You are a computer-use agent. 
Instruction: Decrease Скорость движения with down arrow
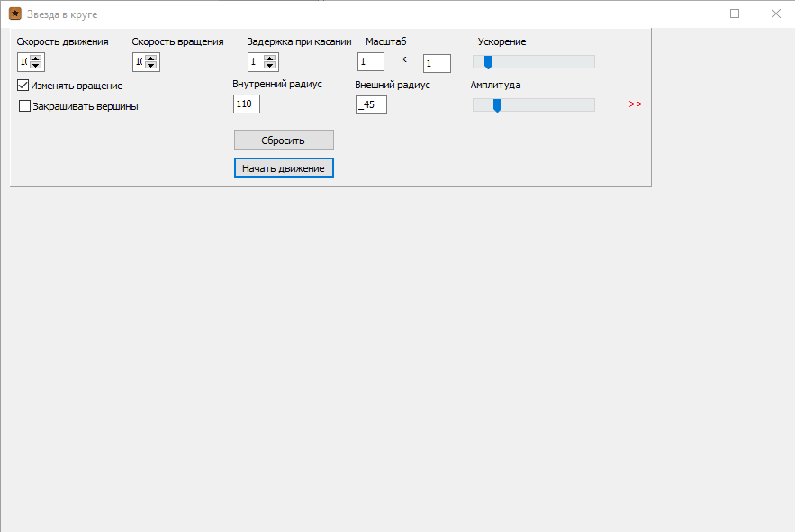coord(35,66)
